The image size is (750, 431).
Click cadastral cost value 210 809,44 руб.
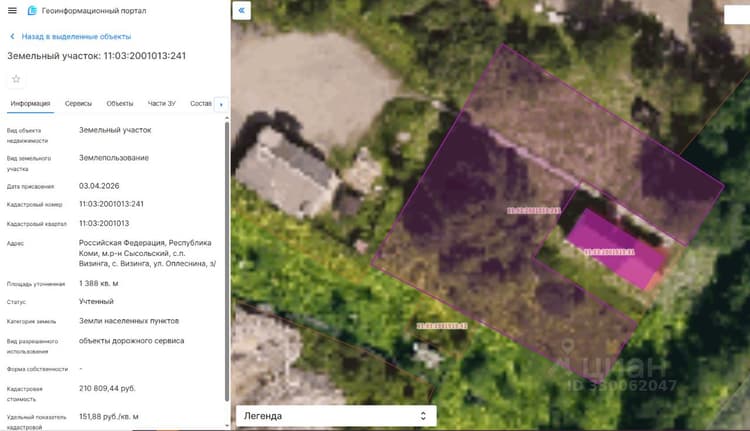tap(107, 388)
